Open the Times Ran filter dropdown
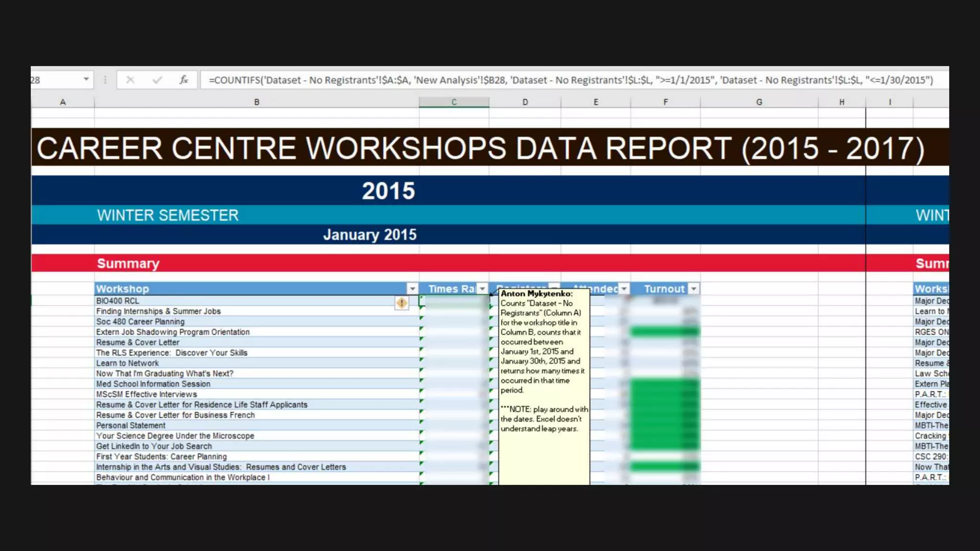This screenshot has height=551, width=980. point(482,288)
